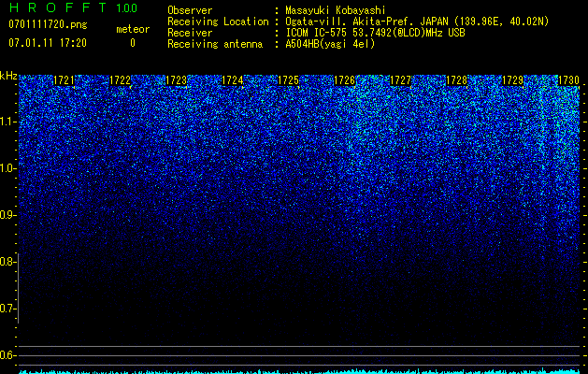Viewport: 588px width, 374px height.
Task: Click the 1725 time marker
Action: click(x=288, y=80)
